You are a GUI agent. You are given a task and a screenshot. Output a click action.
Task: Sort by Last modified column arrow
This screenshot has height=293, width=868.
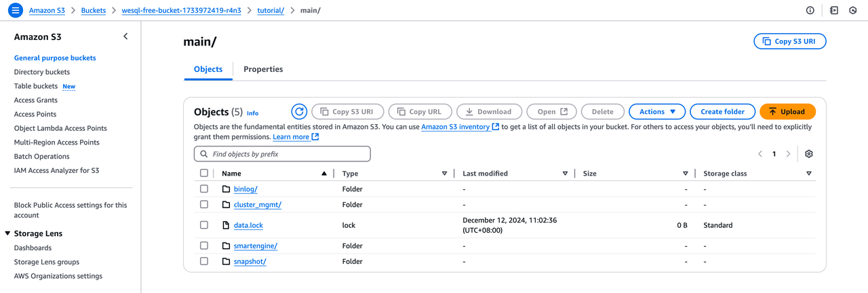point(565,174)
